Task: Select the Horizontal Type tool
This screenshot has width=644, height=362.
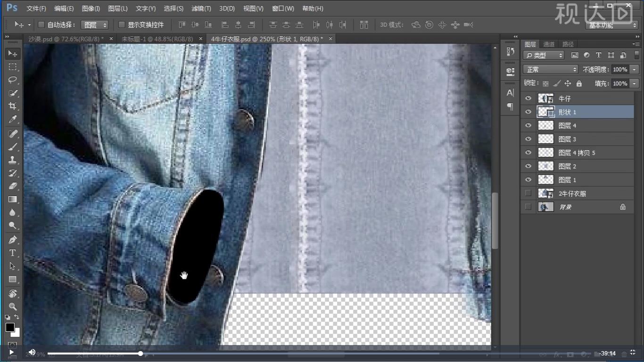Action: (x=13, y=253)
